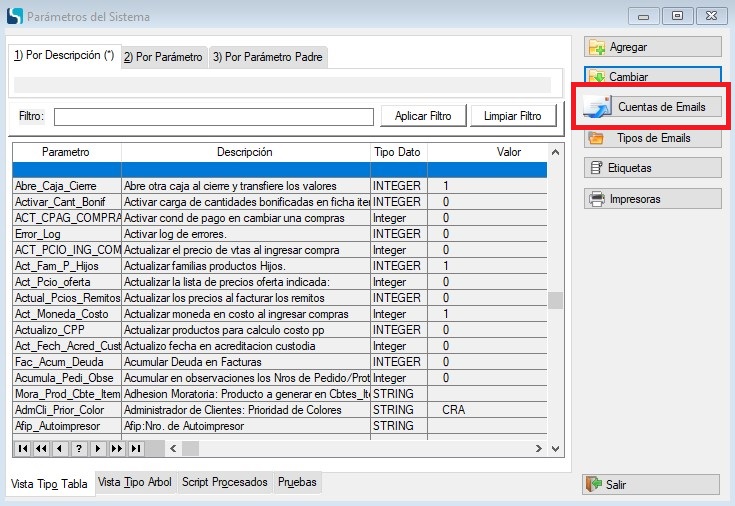Click the Agregar button
735x506 pixels.
pyautogui.click(x=652, y=47)
